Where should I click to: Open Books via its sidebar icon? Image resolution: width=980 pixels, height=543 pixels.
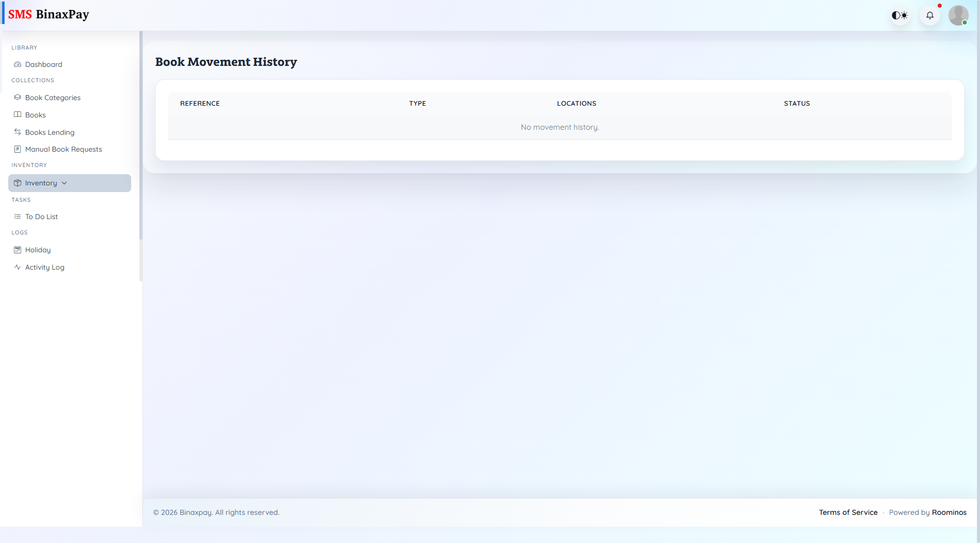point(17,114)
